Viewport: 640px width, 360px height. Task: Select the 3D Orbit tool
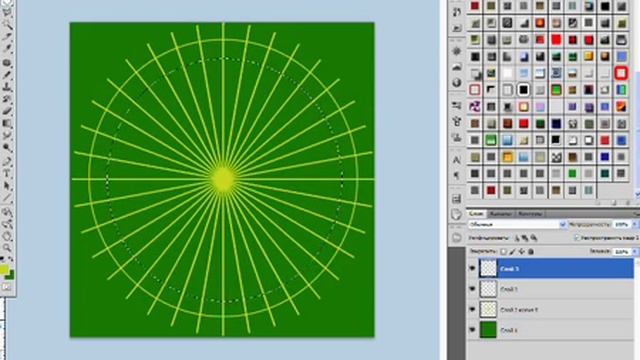[x=7, y=224]
